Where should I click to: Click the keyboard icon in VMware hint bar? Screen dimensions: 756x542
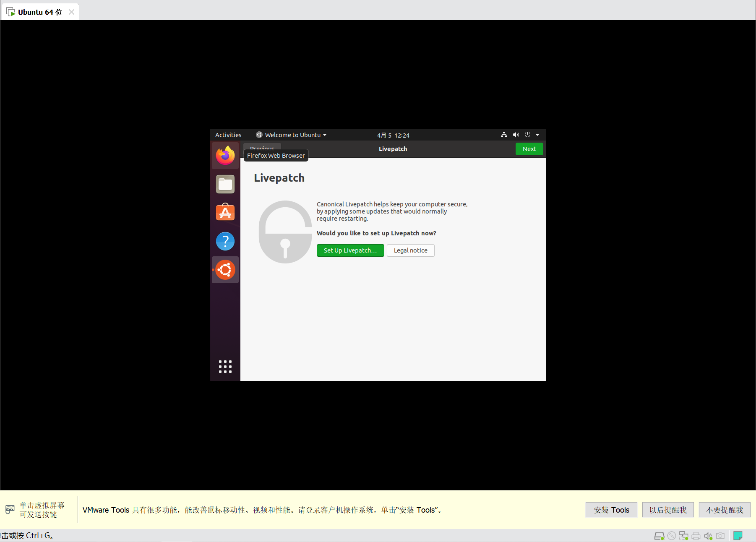[10, 510]
